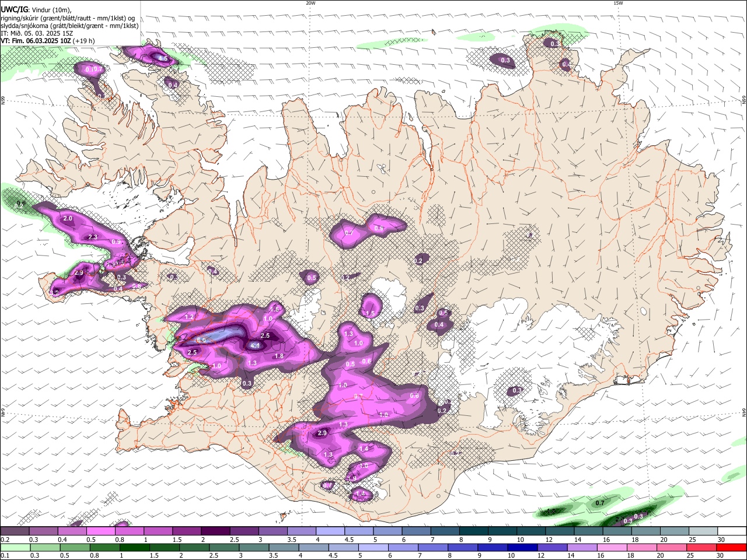Viewport: 747px width, 560px height.
Task: Click the 20W longitude label
Action: tap(310, 3)
